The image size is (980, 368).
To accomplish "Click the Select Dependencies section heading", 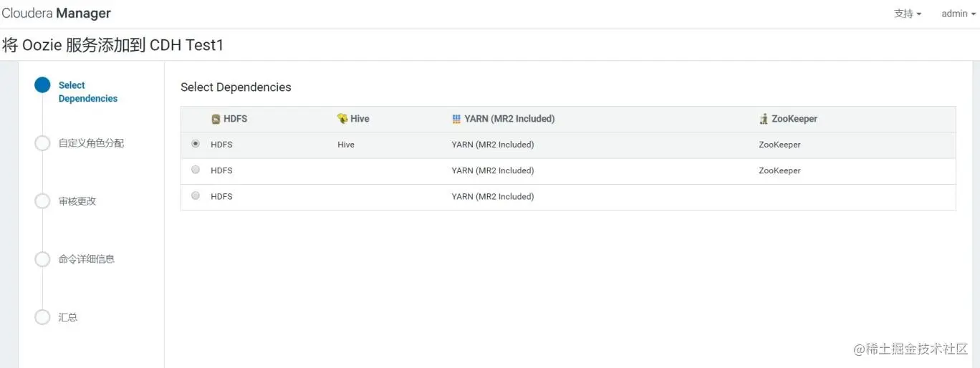I will pyautogui.click(x=236, y=87).
